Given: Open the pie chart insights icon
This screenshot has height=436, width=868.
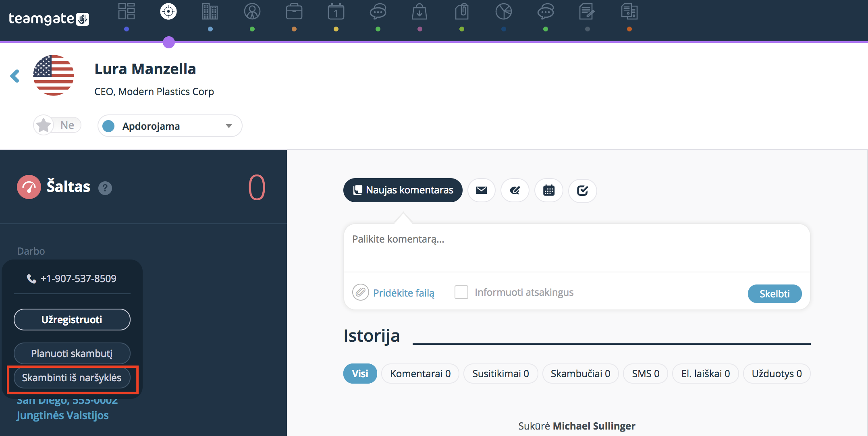Looking at the screenshot, I should point(504,11).
